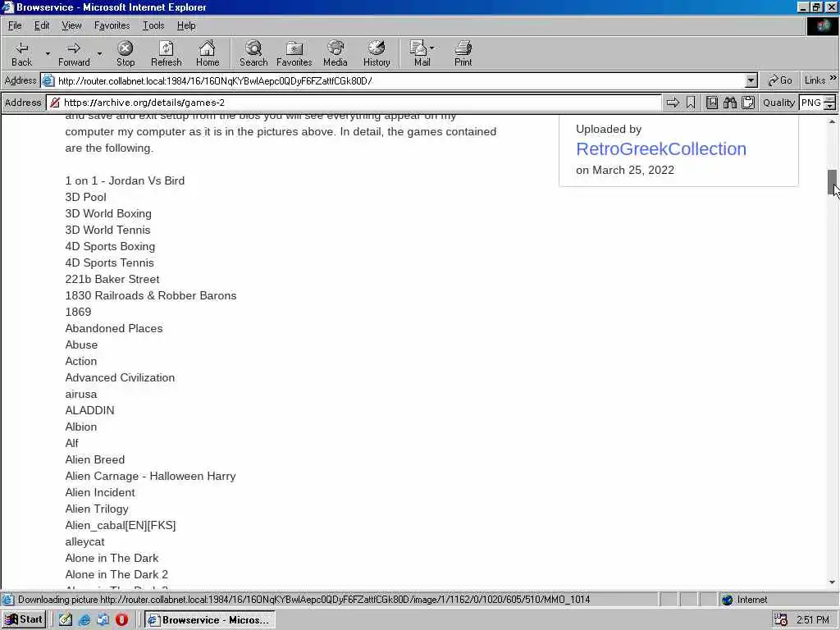Open Browservice find binoculars icon
Viewport: 840px width, 630px height.
[730, 103]
